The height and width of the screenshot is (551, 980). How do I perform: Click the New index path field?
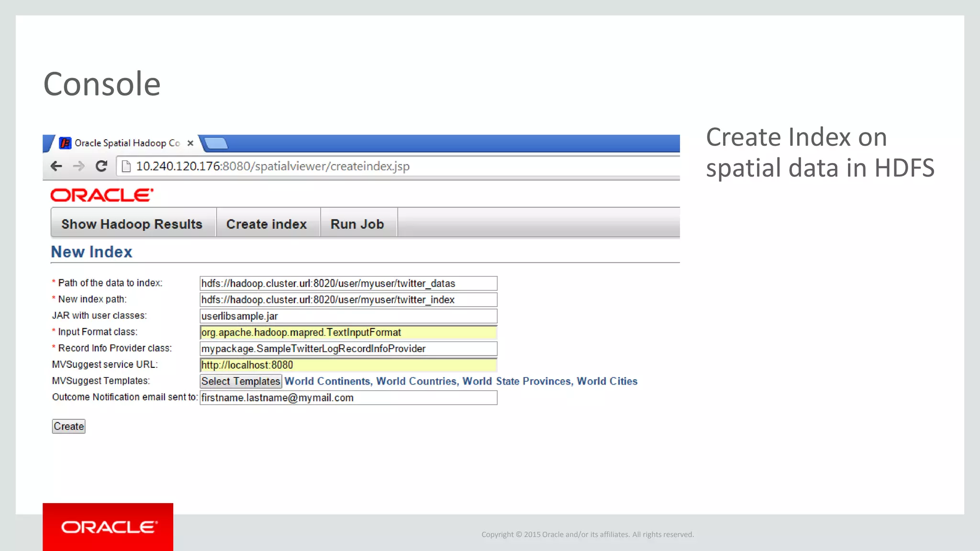[348, 299]
